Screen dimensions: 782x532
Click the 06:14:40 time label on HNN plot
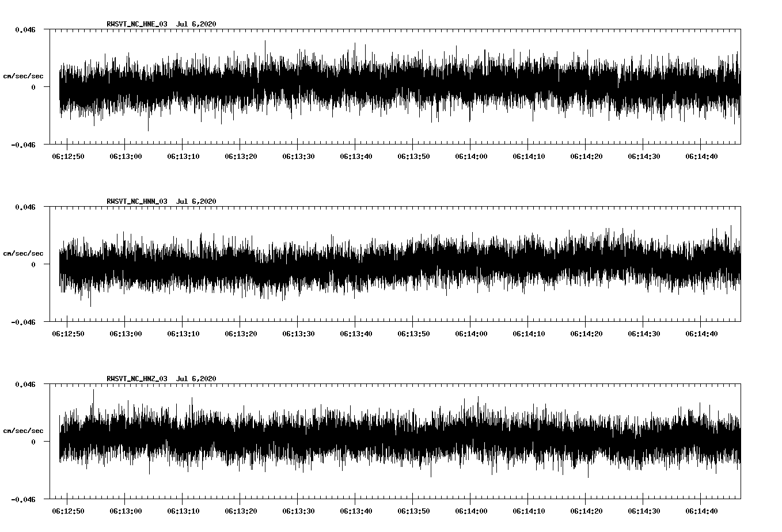coord(701,333)
